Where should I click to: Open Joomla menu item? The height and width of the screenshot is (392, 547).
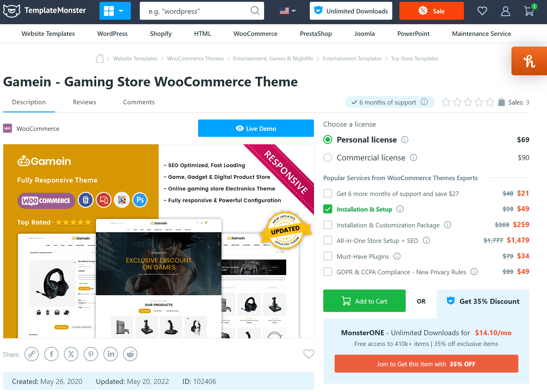tap(364, 34)
